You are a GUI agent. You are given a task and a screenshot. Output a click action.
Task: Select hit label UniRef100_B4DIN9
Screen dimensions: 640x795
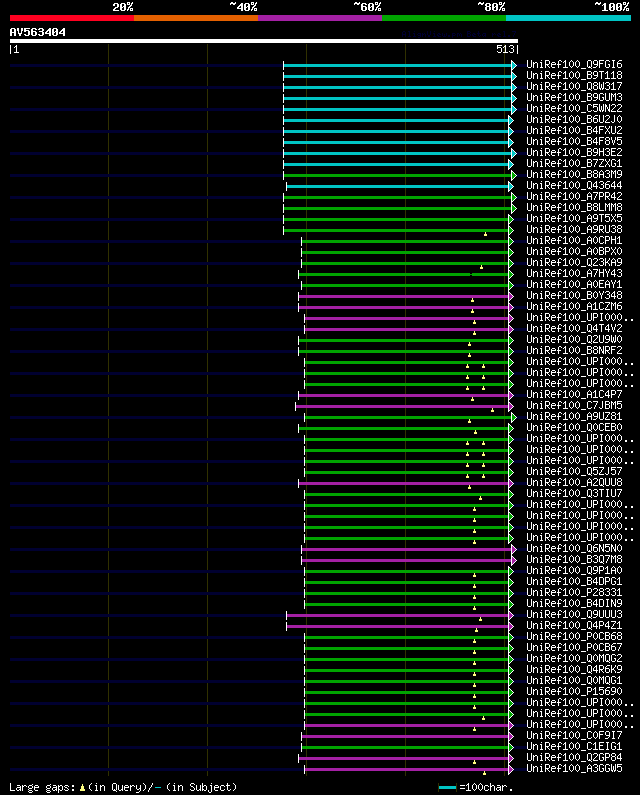[574, 604]
